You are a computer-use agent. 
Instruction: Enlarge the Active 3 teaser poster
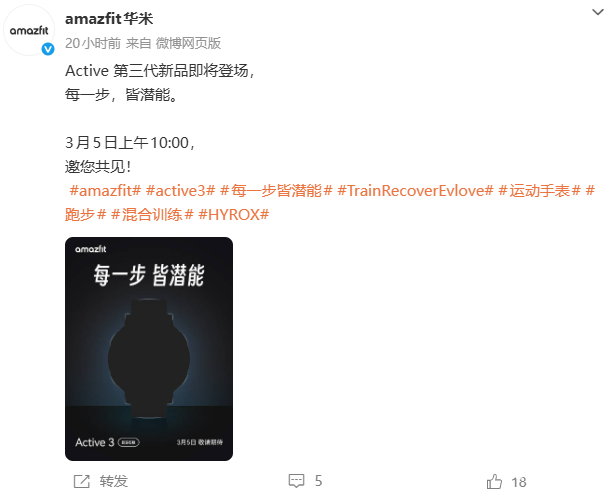[149, 349]
